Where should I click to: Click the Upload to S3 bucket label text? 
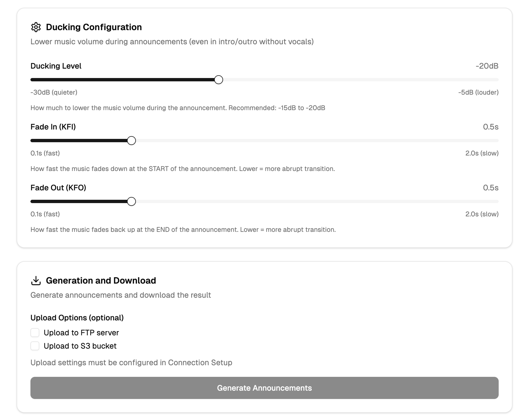coord(80,346)
